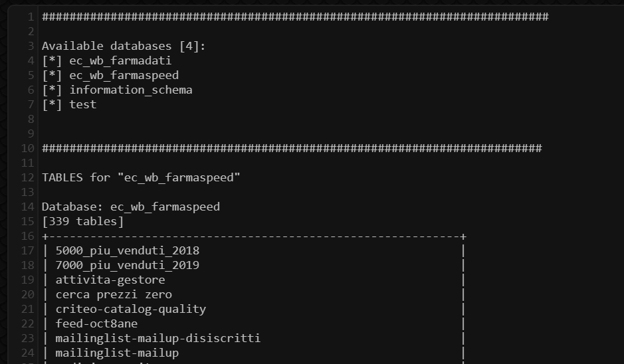This screenshot has width=624, height=364.
Task: Click the attivita-gestore table name
Action: (x=110, y=280)
